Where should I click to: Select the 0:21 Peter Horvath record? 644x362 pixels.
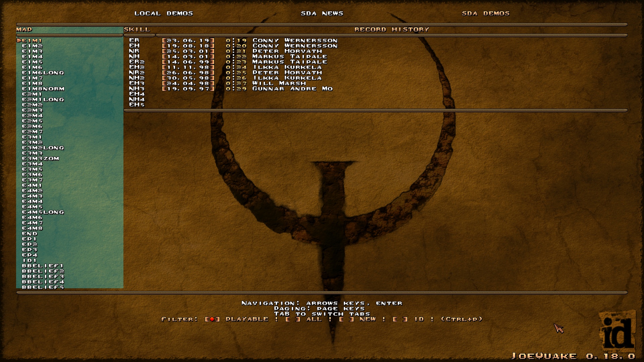tap(241, 51)
